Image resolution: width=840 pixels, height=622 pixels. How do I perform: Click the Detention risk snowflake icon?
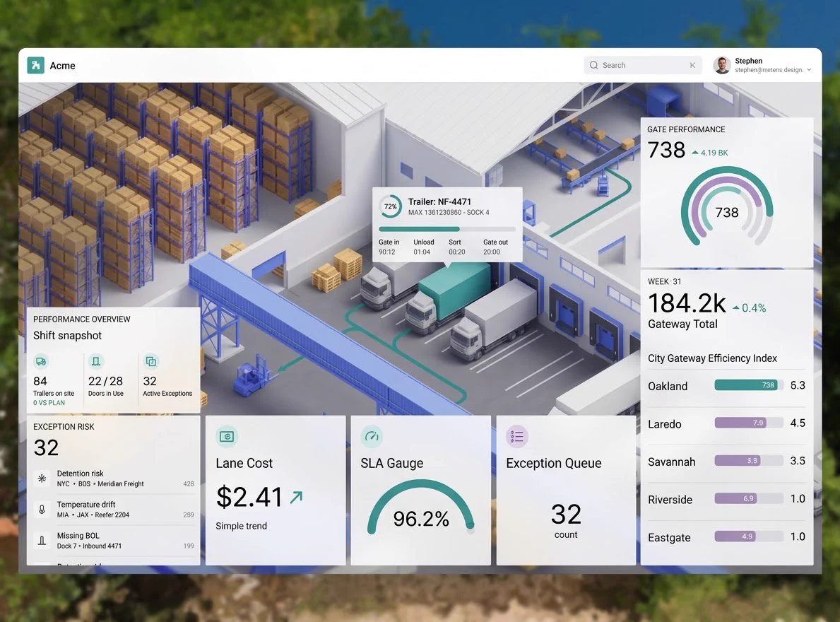pyautogui.click(x=42, y=479)
